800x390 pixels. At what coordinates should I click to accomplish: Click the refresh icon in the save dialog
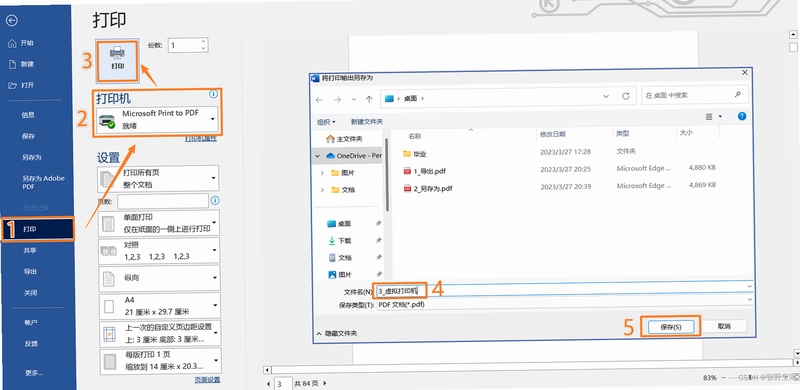coord(626,96)
